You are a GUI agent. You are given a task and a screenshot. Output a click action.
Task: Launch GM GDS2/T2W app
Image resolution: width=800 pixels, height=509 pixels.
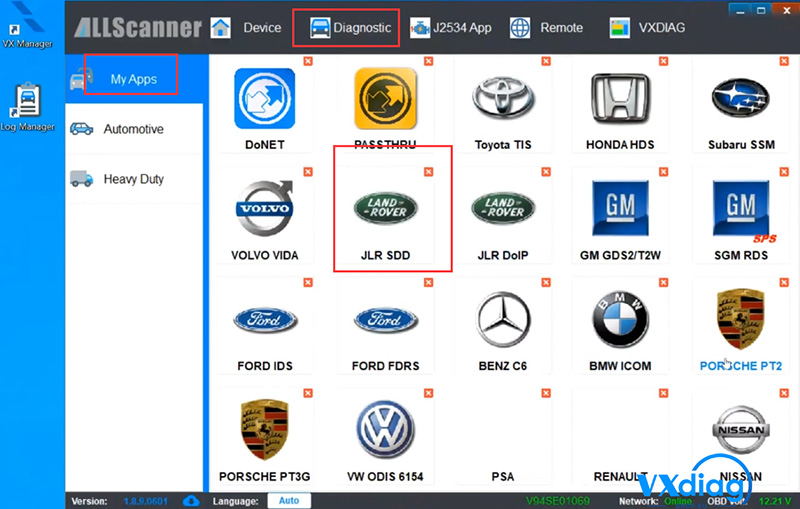point(620,208)
